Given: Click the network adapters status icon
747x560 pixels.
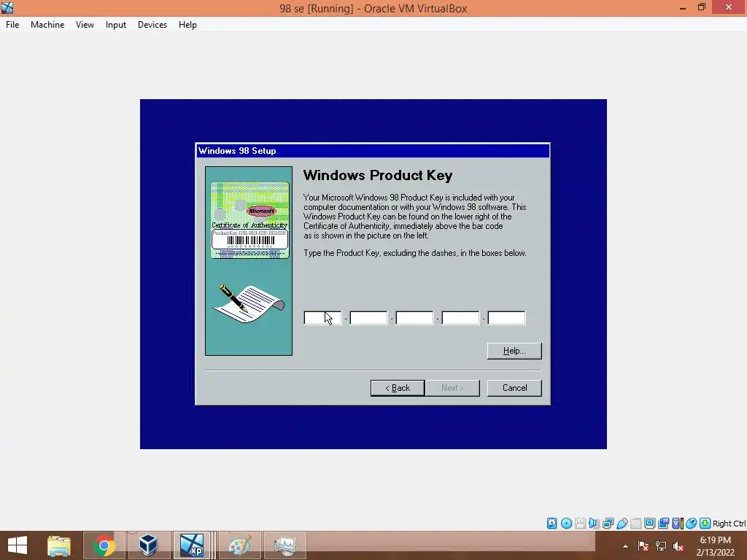Looking at the screenshot, I should tap(608, 524).
